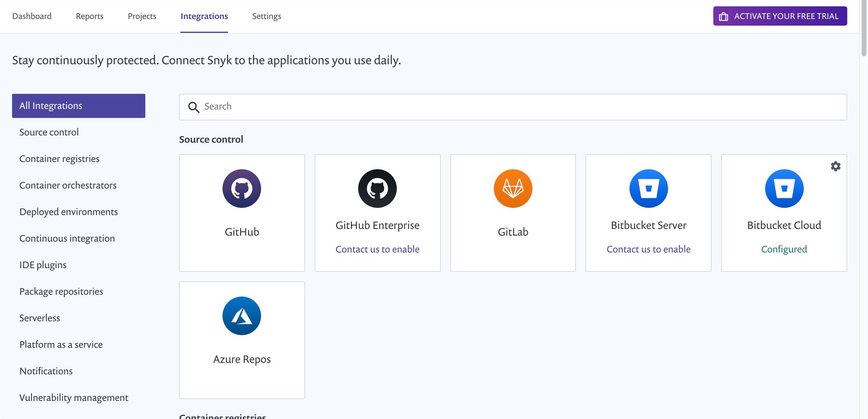Image resolution: width=868 pixels, height=419 pixels.
Task: Click the Azure Repos logo icon
Action: click(x=241, y=316)
